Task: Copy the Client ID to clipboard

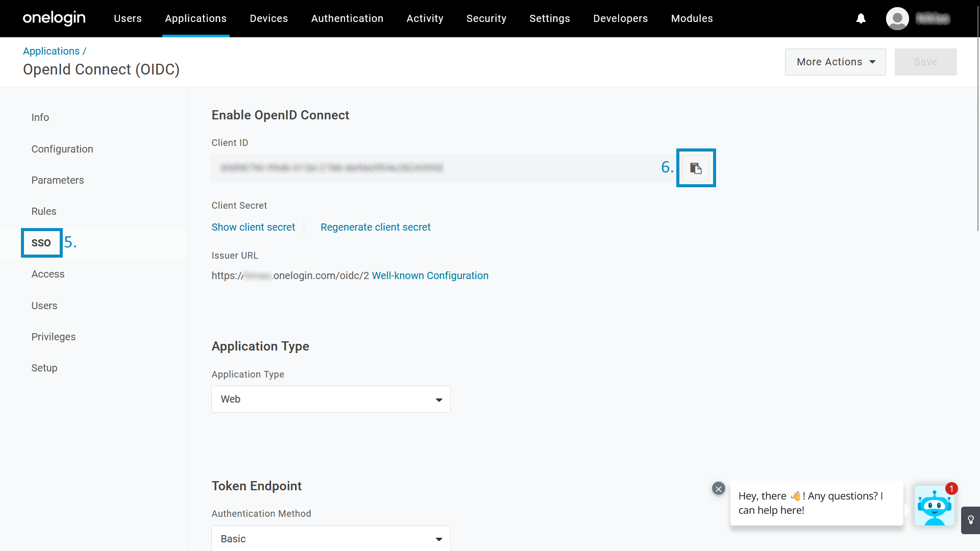Action: 696,168
